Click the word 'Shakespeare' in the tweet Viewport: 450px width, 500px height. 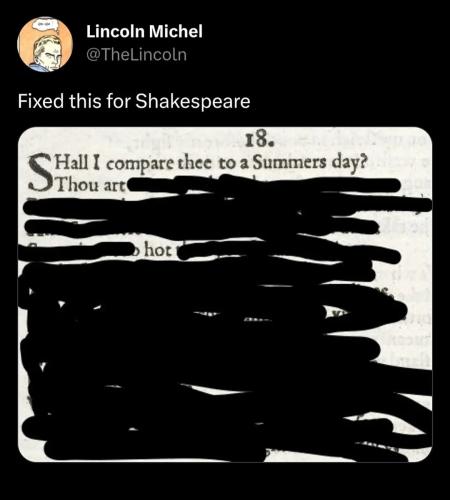coord(193,101)
